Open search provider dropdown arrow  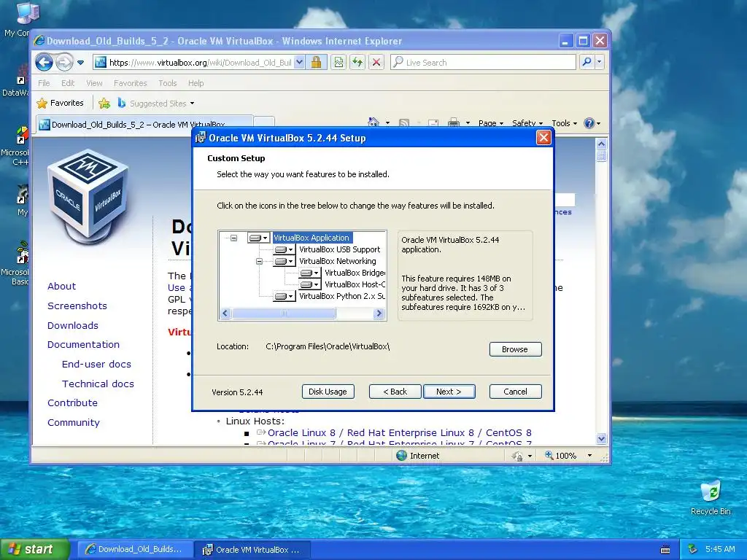pyautogui.click(x=600, y=62)
